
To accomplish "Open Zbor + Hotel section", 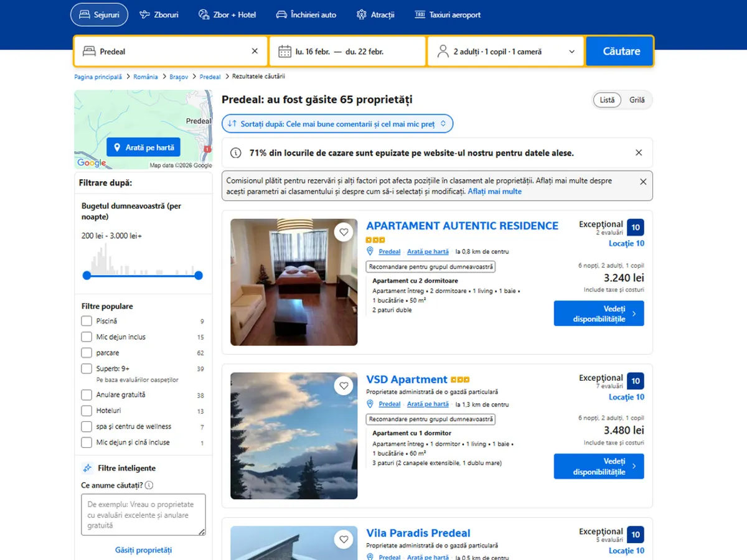I will pyautogui.click(x=202, y=14).
